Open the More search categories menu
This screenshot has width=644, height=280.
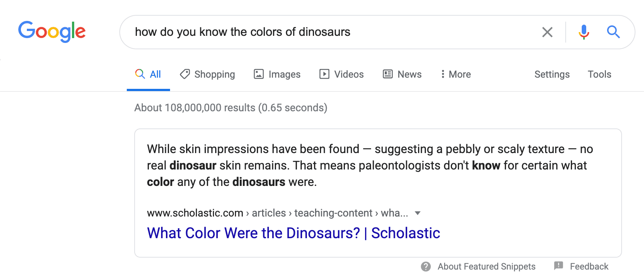click(455, 74)
